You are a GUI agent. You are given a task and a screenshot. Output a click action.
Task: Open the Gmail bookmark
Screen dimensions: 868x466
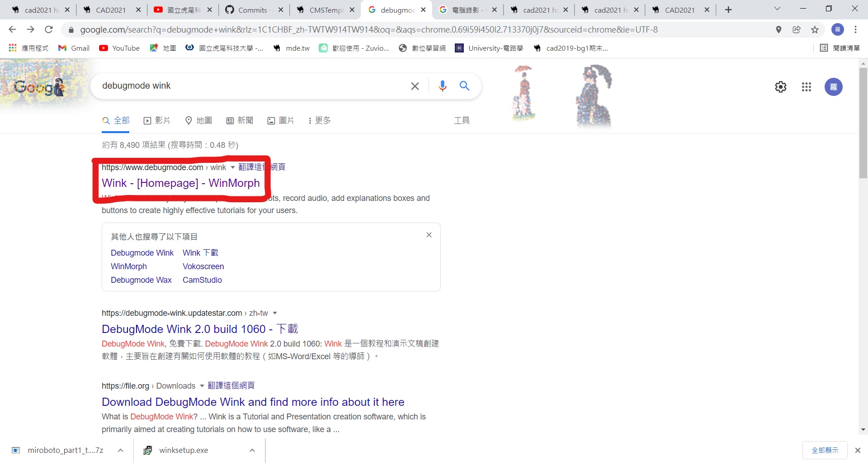click(x=74, y=48)
